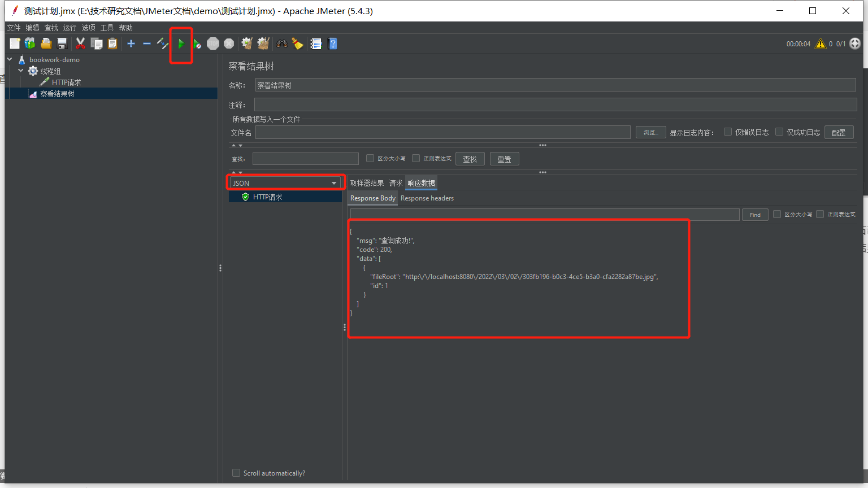This screenshot has height=488, width=868.
Task: Enable the 仅成功日志 checkbox
Action: click(779, 132)
